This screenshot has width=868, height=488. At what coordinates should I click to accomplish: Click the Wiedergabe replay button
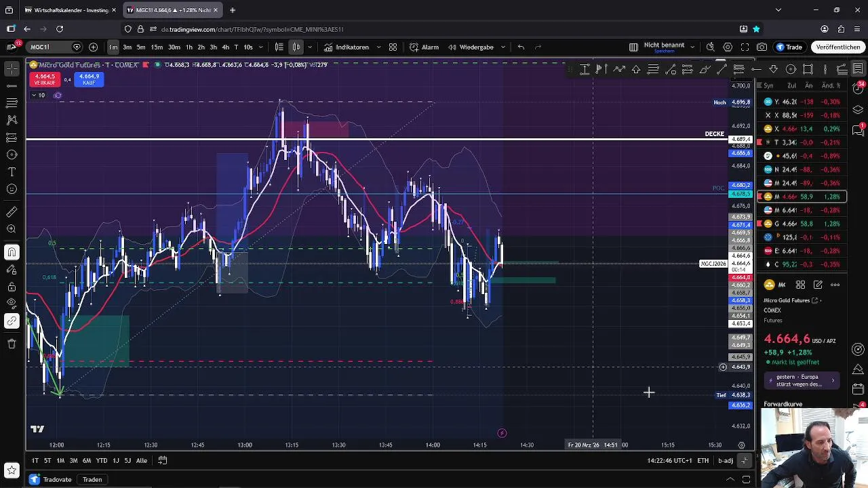471,47
